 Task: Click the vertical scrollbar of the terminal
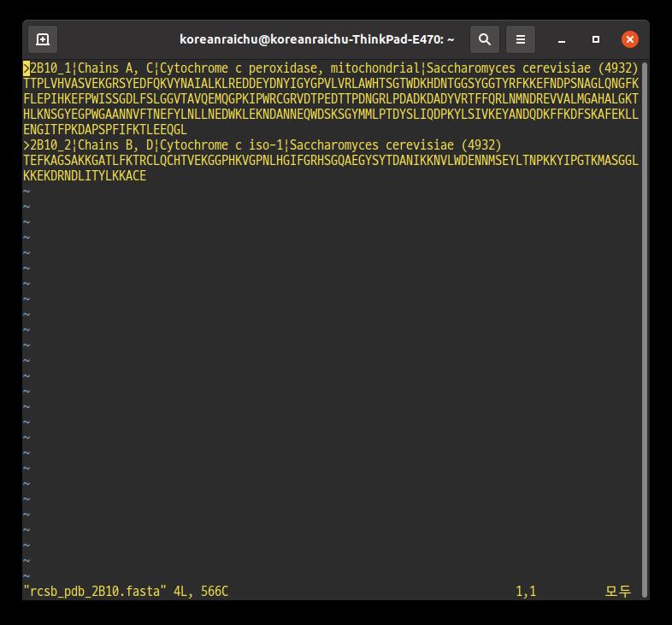[644, 329]
